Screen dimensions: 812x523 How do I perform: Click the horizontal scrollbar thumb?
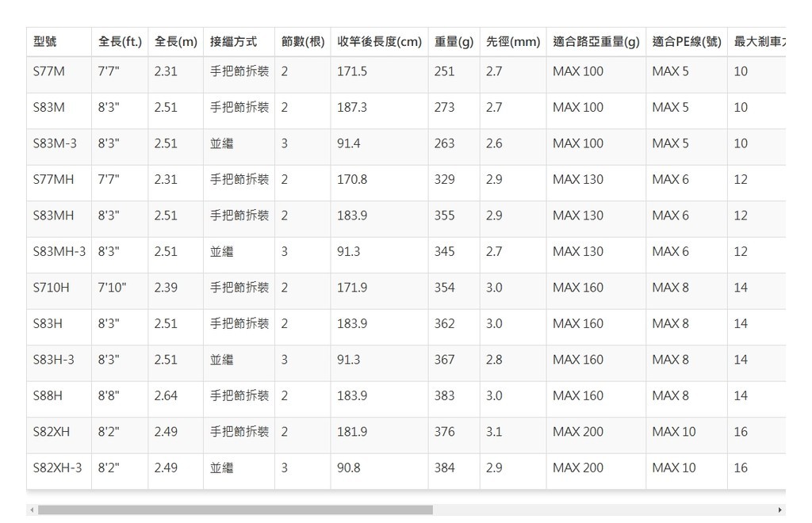[x=235, y=510]
